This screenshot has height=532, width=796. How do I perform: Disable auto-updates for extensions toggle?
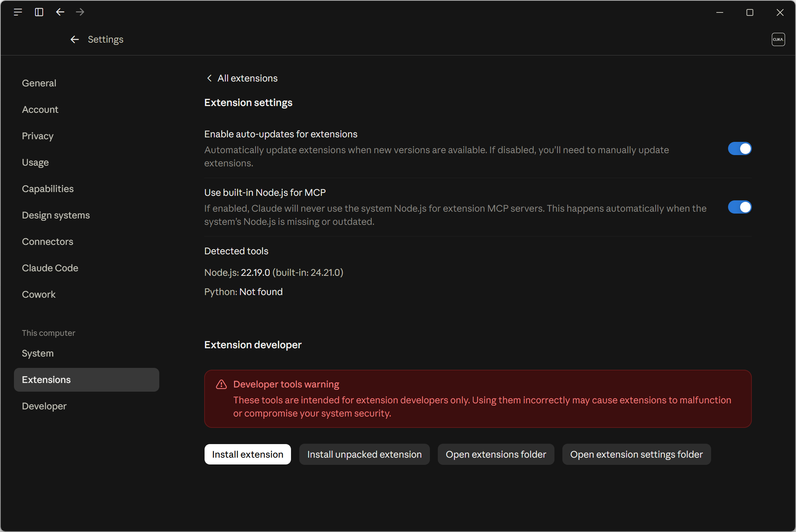point(740,149)
